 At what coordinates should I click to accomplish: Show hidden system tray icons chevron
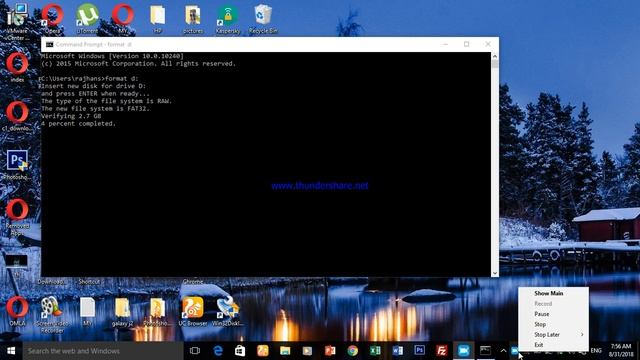(503, 351)
